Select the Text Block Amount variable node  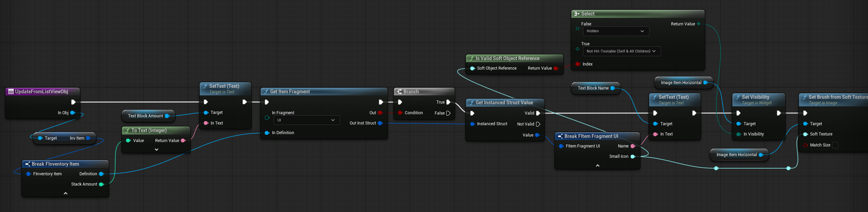pyautogui.click(x=146, y=116)
